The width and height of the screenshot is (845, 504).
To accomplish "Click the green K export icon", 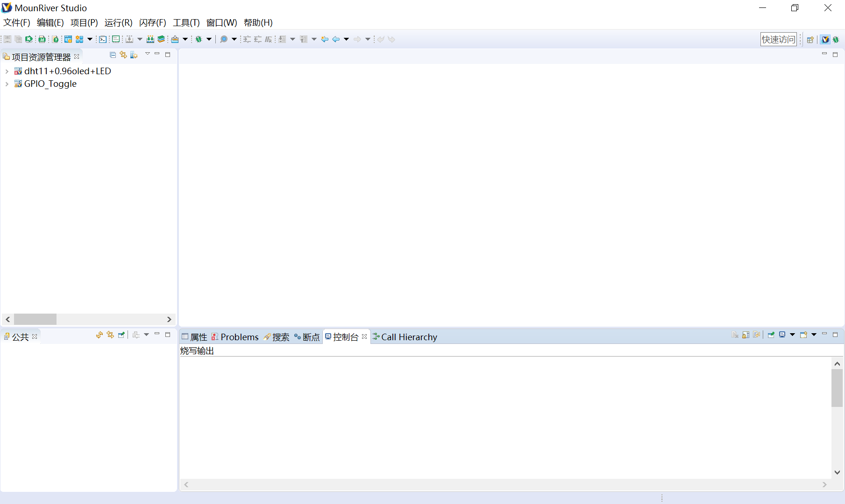I will pyautogui.click(x=29, y=39).
